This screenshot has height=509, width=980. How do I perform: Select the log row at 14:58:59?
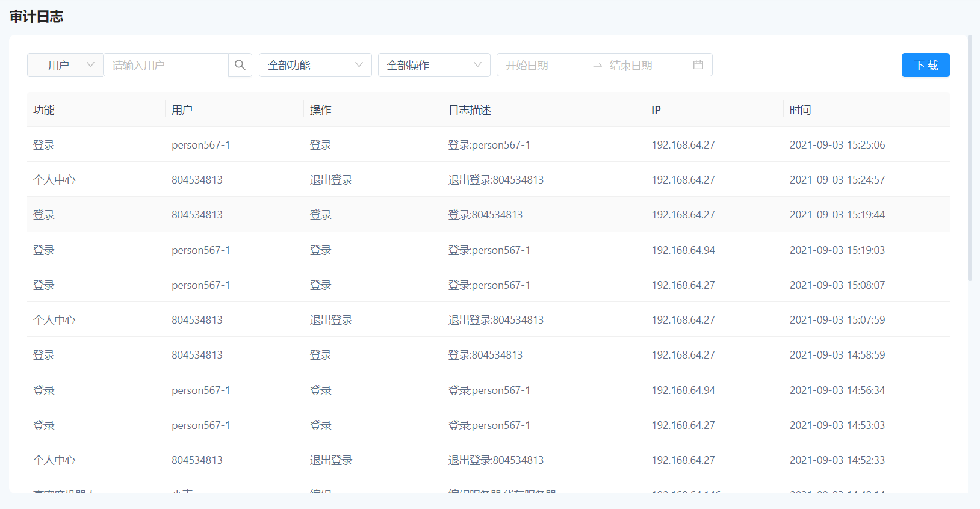(488, 355)
